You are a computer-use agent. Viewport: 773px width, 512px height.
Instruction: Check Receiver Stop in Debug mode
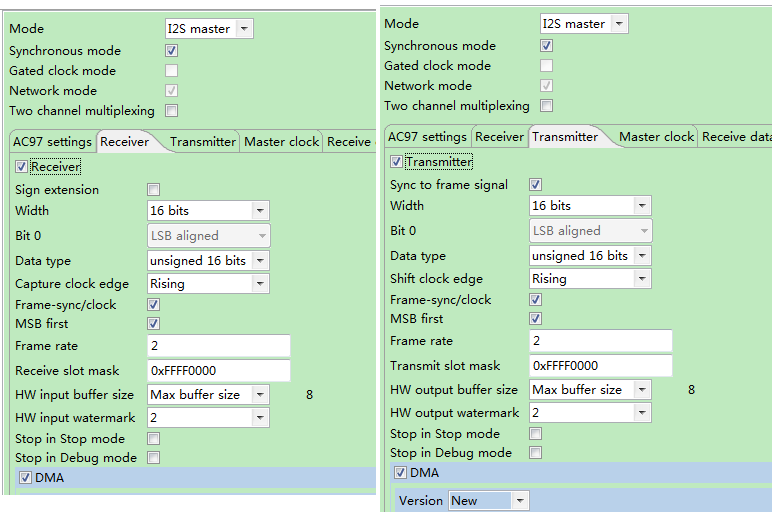click(x=153, y=458)
